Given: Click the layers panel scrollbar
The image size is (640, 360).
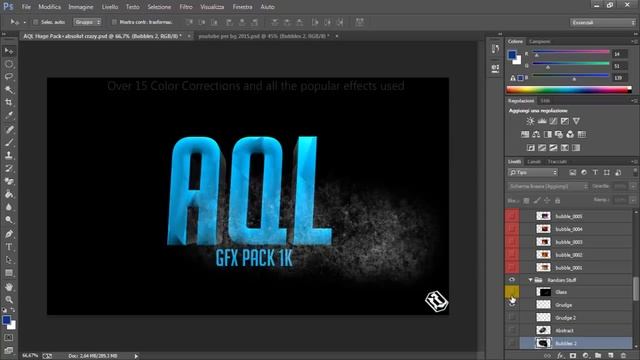Looking at the screenshot, I should pyautogui.click(x=636, y=288).
